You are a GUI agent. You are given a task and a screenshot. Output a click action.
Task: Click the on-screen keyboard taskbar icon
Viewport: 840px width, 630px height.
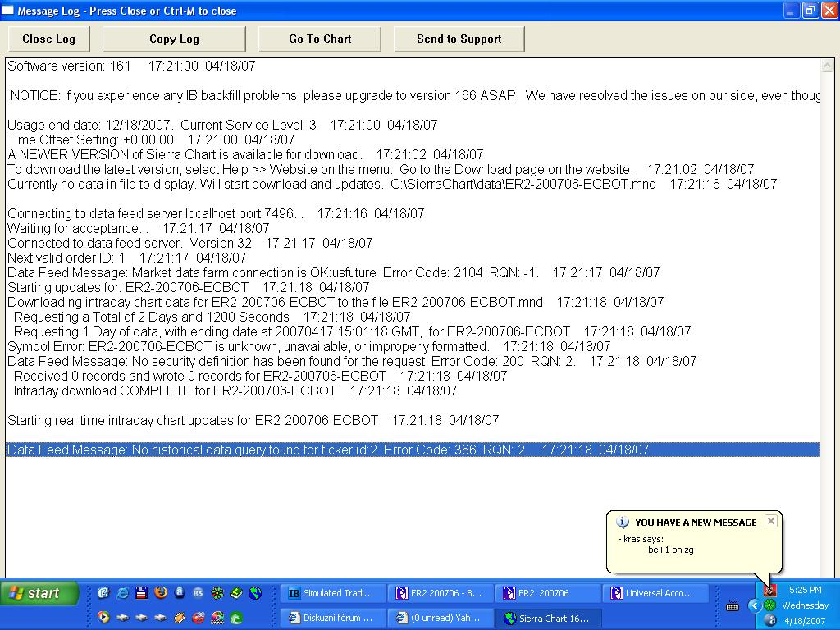(733, 606)
